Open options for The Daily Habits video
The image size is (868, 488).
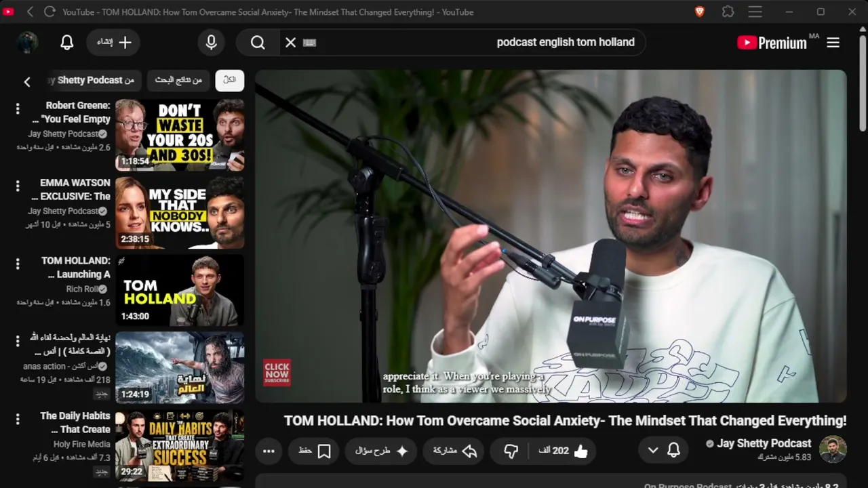coord(18,419)
